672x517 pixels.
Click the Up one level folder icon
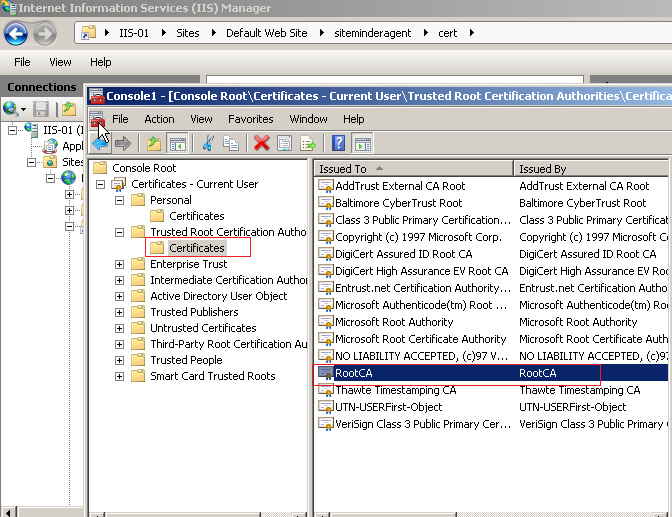153,144
